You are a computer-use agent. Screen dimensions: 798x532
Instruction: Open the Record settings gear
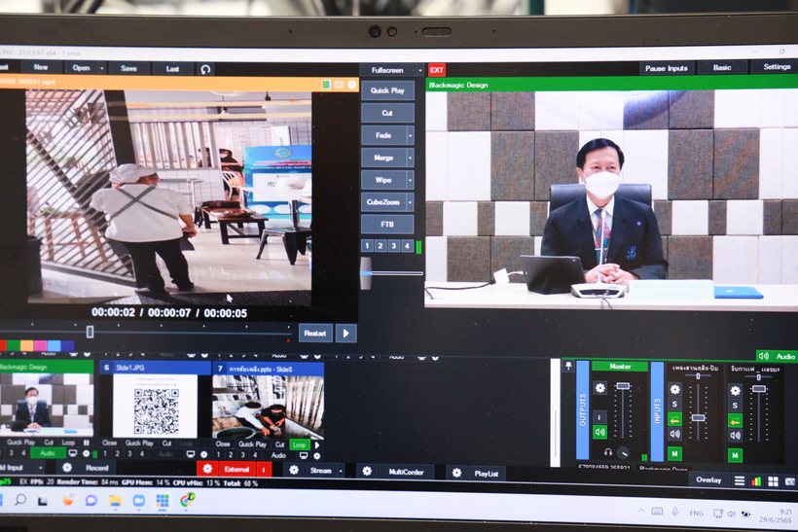coord(67,468)
